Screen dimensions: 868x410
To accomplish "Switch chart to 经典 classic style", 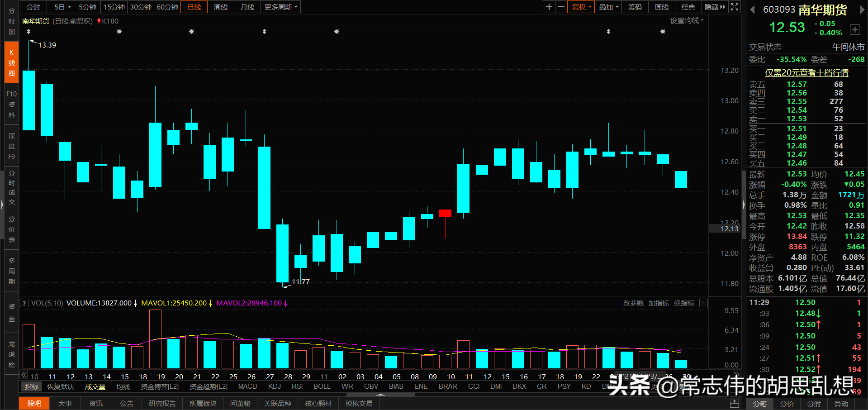I will 688,7.
